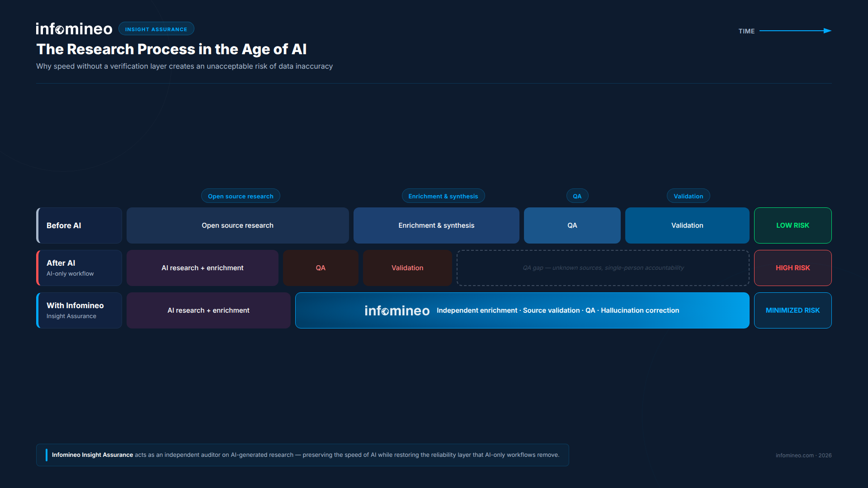Viewport: 868px width, 488px height.
Task: Click the green LOW RISK box
Action: pos(793,225)
